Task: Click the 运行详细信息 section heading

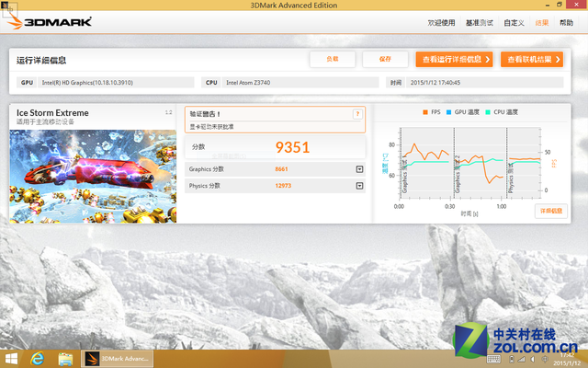Action: click(x=41, y=61)
